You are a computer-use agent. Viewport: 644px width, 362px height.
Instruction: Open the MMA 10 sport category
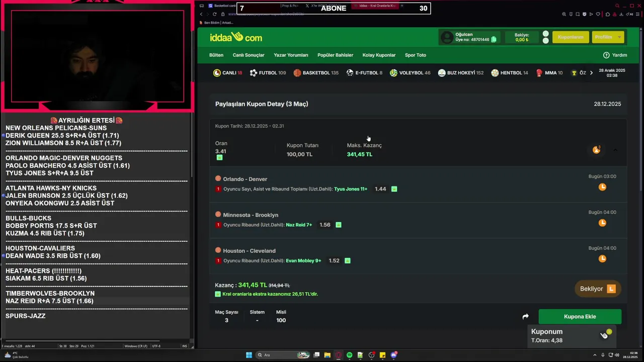click(549, 73)
